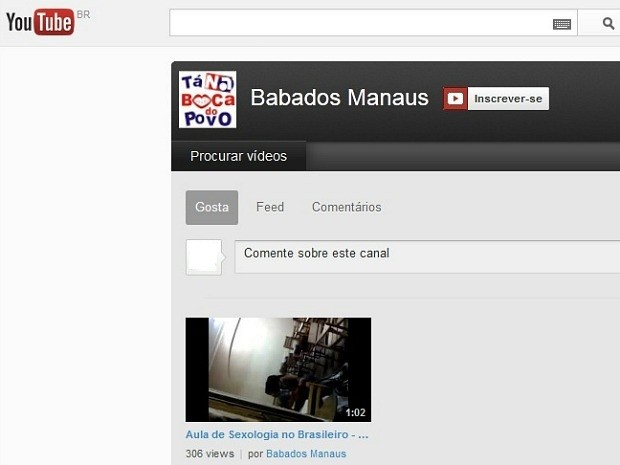
Task: Click the red play icon beside Inscrever-se
Action: pos(455,98)
